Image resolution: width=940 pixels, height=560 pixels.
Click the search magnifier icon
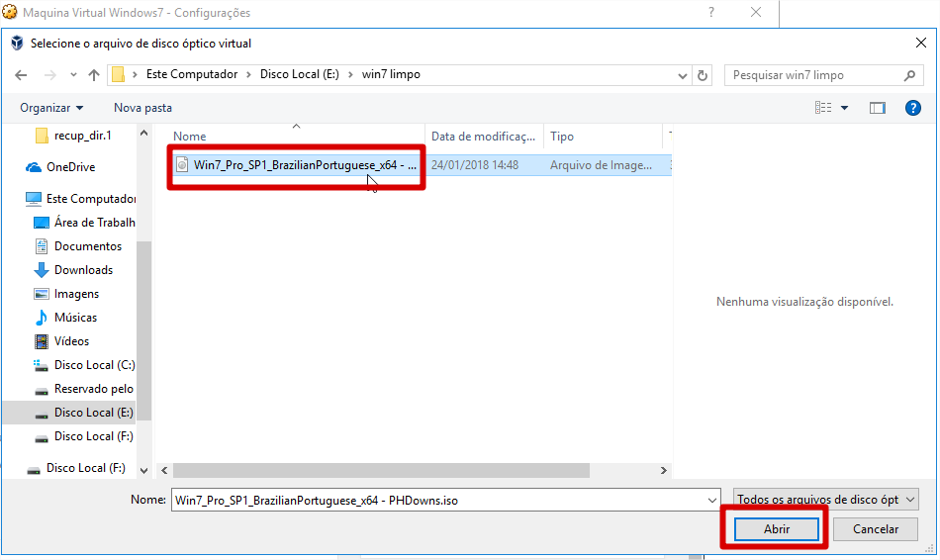pyautogui.click(x=909, y=75)
